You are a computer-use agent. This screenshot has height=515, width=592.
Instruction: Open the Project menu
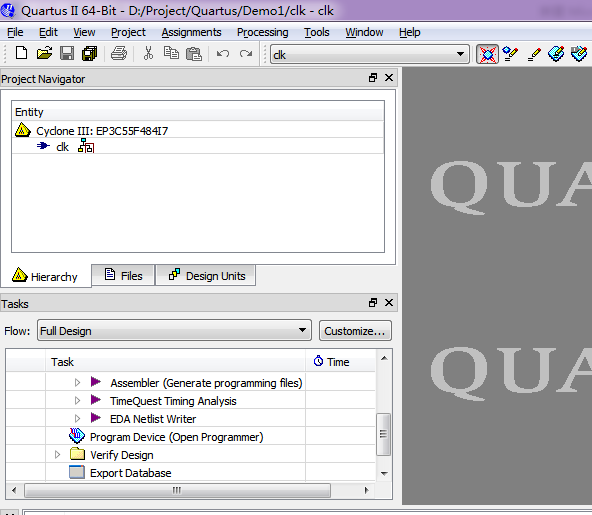tap(128, 32)
